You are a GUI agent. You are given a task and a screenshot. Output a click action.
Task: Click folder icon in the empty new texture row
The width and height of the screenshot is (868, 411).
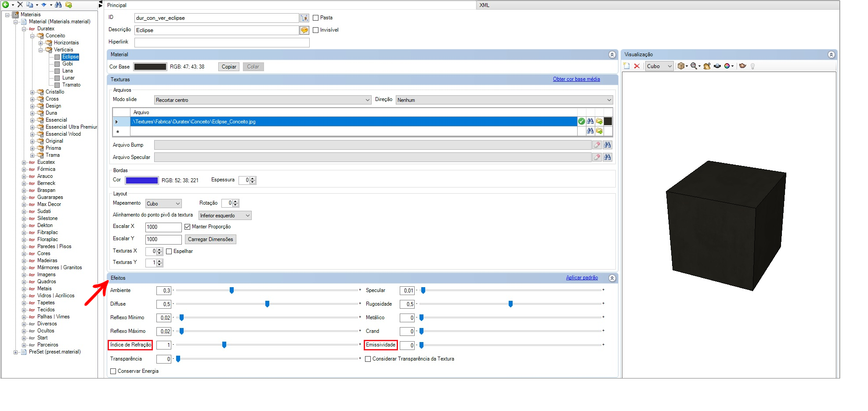(599, 131)
